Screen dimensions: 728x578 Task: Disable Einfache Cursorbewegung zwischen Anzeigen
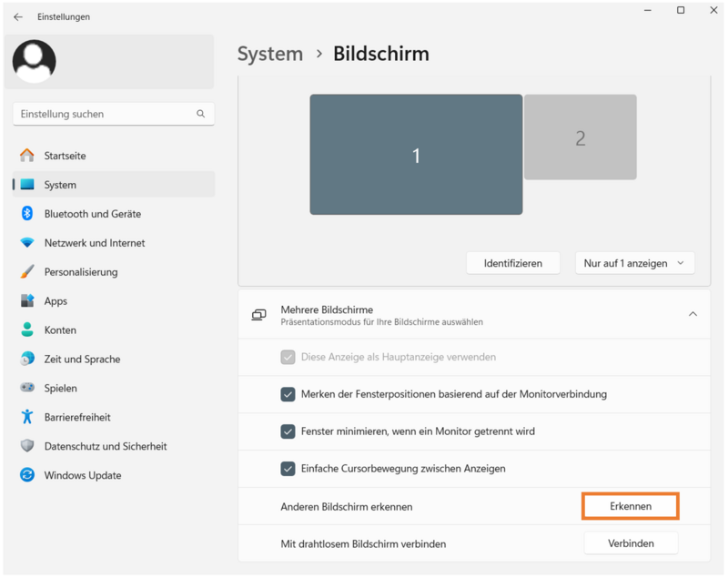288,469
